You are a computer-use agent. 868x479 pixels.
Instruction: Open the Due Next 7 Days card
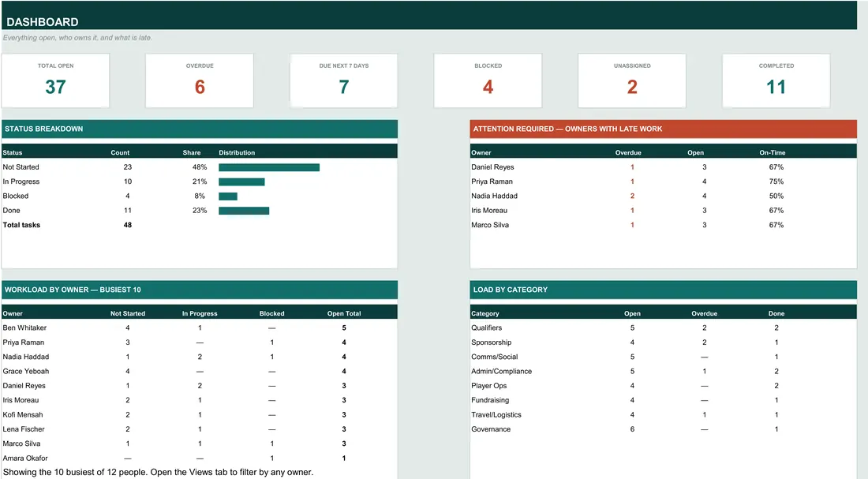coord(344,80)
